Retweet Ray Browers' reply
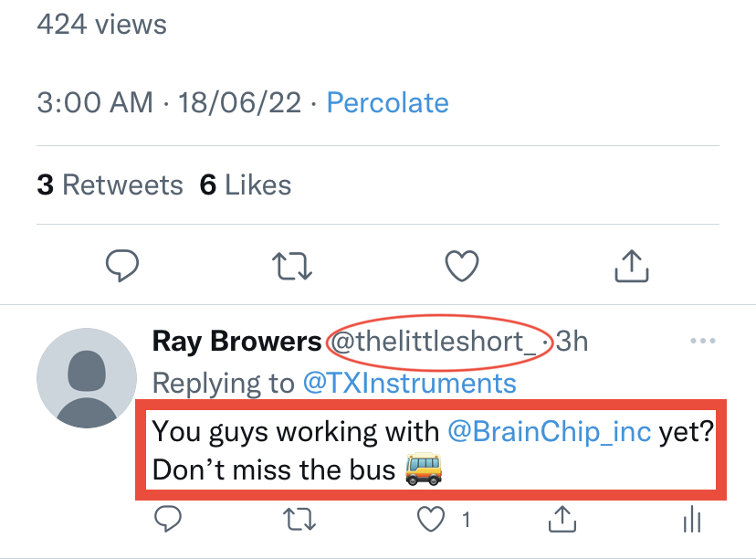Screen dimensions: 756x559 tap(298, 521)
